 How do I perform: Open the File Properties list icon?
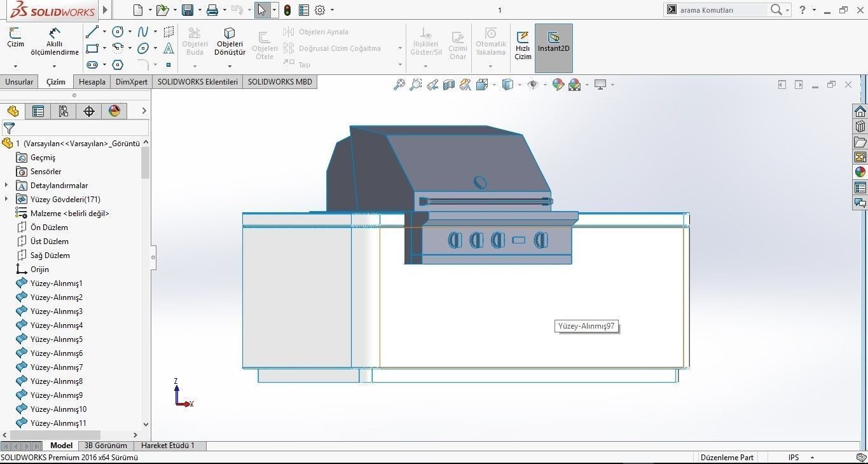tap(304, 10)
